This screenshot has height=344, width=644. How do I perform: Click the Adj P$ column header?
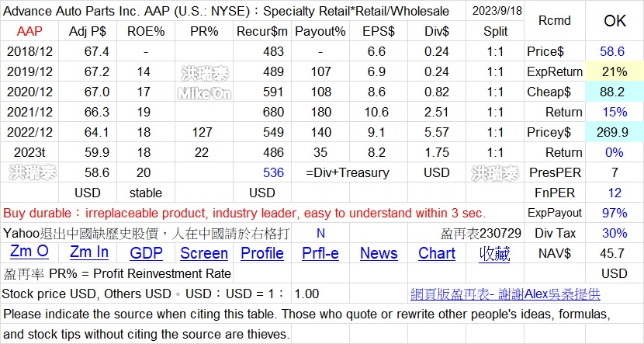(x=88, y=31)
